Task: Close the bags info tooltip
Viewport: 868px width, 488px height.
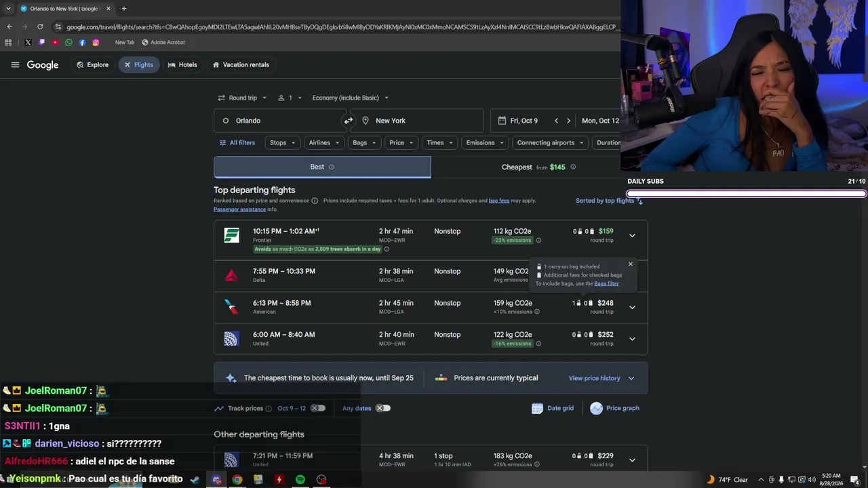Action: [x=630, y=264]
